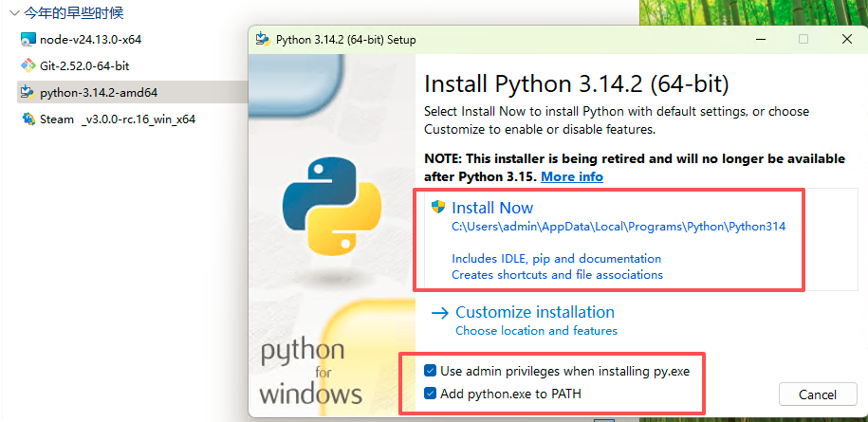Click Choose location and features text

coord(536,331)
